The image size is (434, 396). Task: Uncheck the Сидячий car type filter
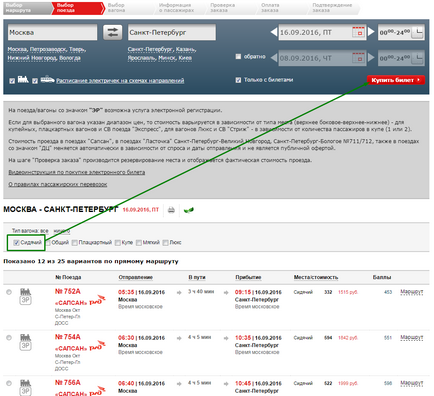[x=16, y=242]
